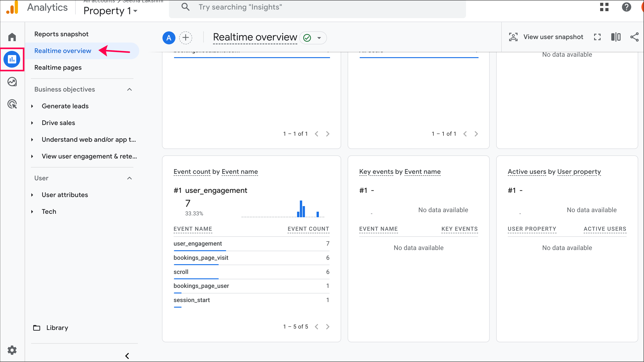Open the Property 1 selector dropdown
The height and width of the screenshot is (362, 644).
tap(110, 11)
